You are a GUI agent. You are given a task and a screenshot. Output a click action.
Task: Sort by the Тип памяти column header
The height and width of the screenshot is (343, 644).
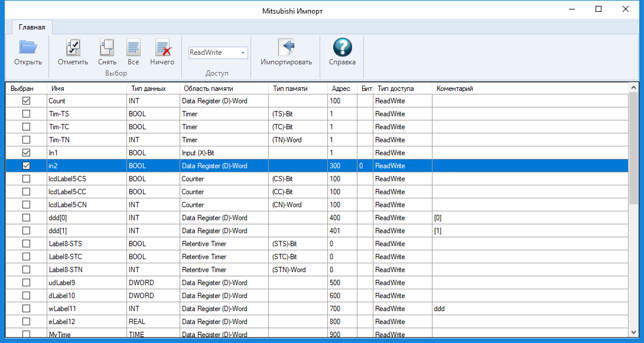coord(298,89)
